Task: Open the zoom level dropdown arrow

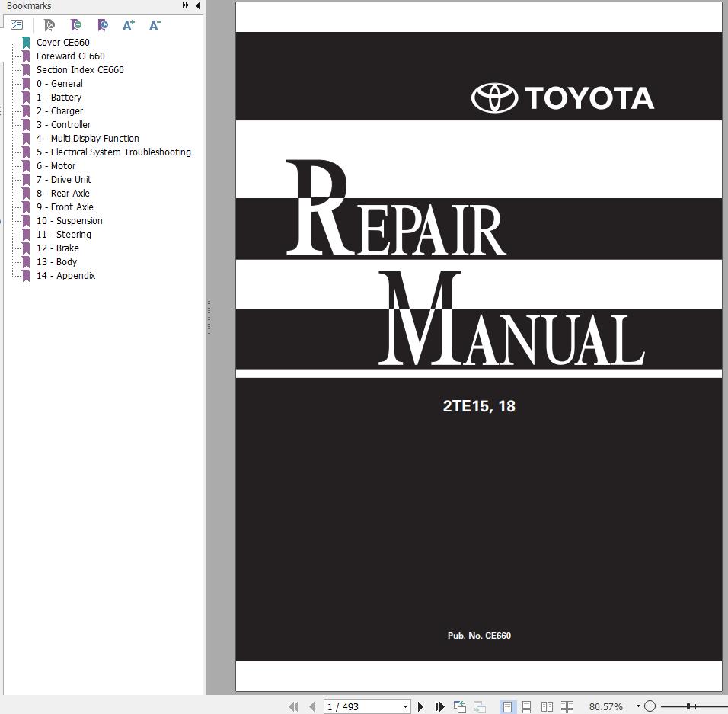Action: [x=638, y=706]
